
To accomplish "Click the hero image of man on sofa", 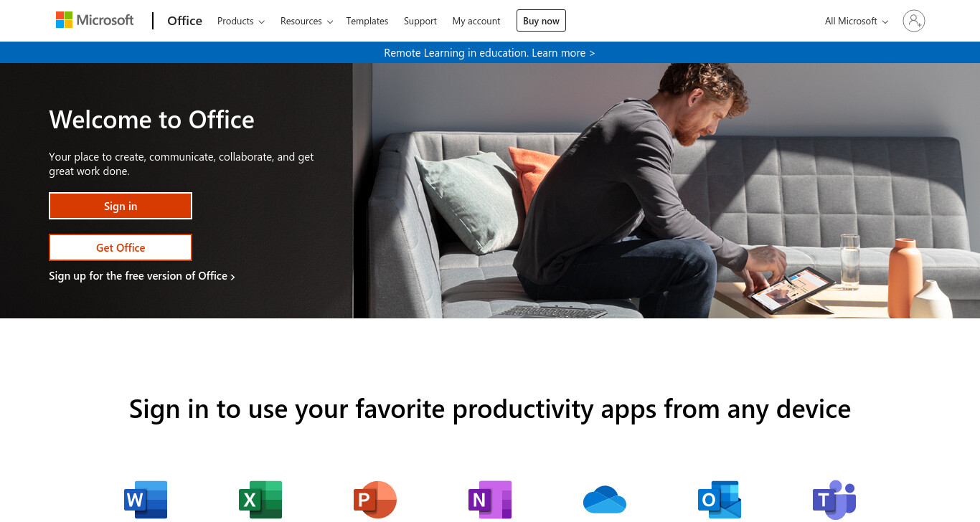I will [x=666, y=191].
